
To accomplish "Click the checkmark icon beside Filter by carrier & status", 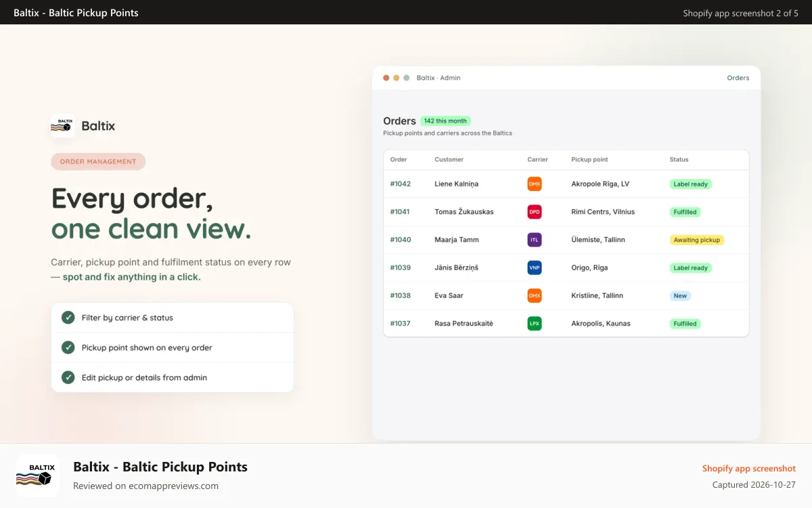I will pos(68,318).
